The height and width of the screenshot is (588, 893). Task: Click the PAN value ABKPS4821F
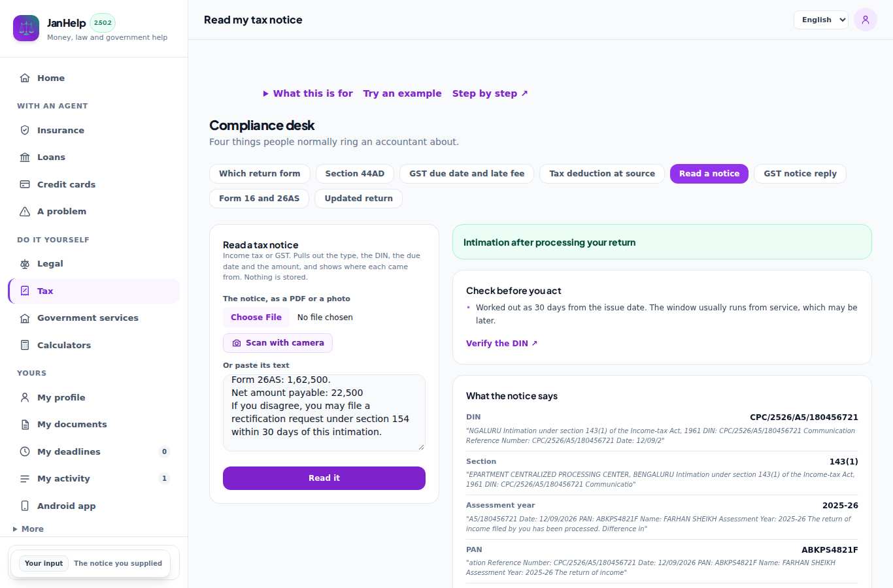(x=830, y=550)
